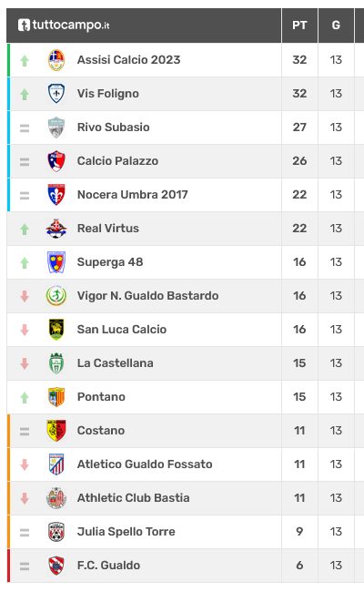Image resolution: width=364 pixels, height=592 pixels.
Task: Click the Assisi Calcio 2023 team crest
Action: coord(56,60)
